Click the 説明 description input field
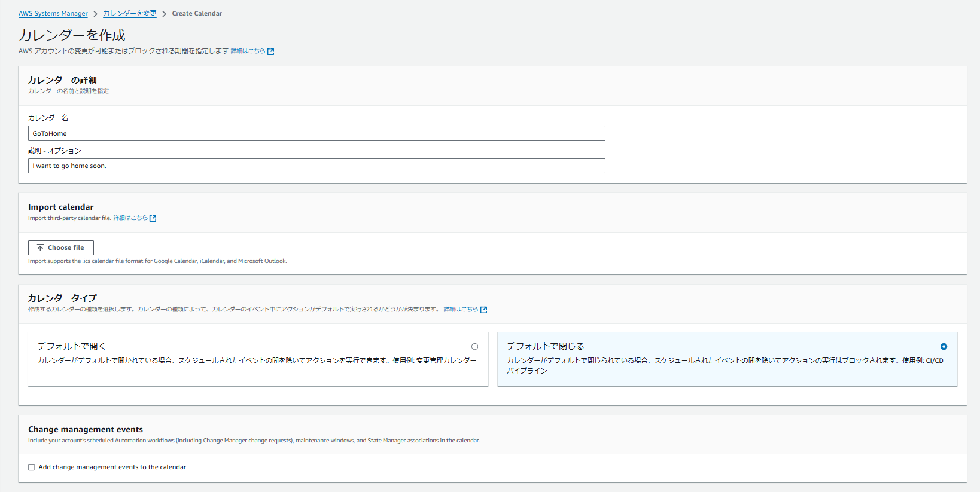 tap(316, 166)
